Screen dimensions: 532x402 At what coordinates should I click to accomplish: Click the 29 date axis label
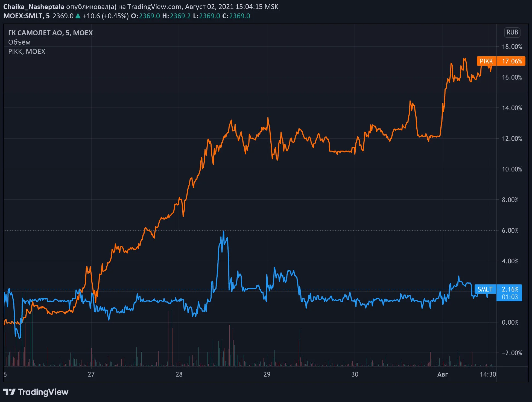click(267, 374)
